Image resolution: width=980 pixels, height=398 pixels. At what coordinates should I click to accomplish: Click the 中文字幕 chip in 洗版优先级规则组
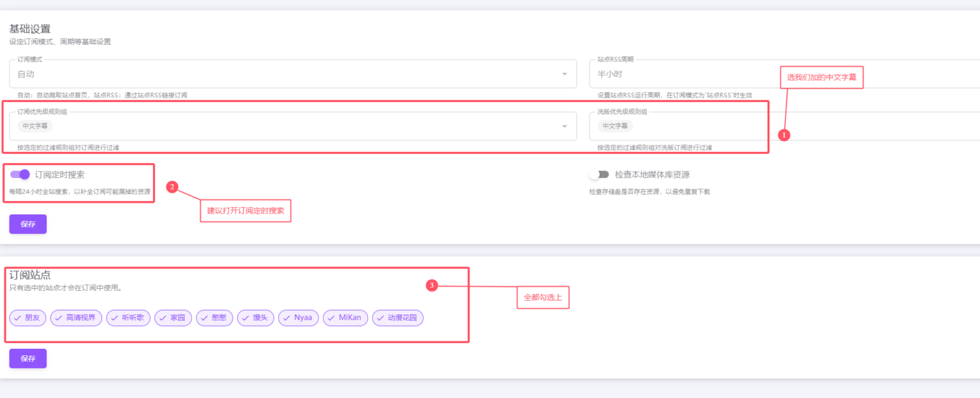615,126
